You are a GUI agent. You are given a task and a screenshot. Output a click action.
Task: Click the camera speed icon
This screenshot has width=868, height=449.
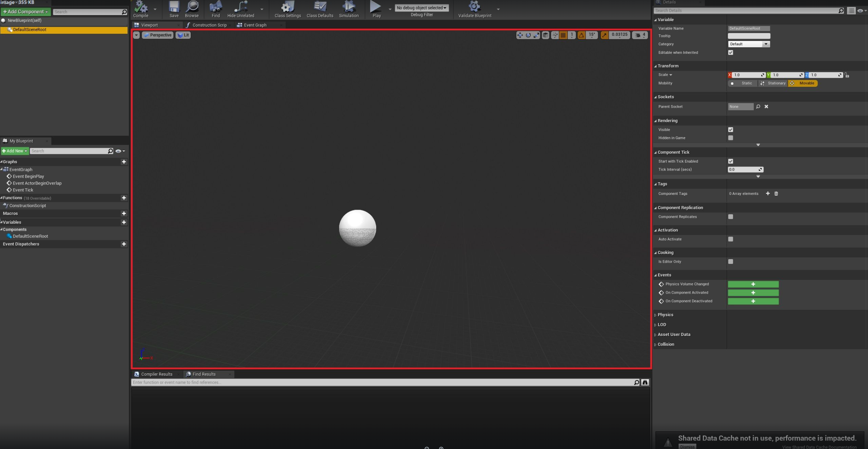(x=638, y=35)
